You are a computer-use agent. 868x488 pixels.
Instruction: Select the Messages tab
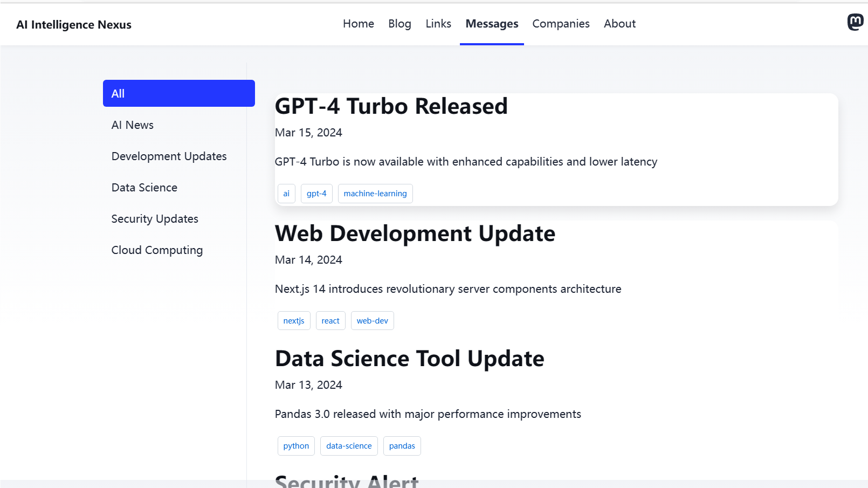tap(491, 24)
